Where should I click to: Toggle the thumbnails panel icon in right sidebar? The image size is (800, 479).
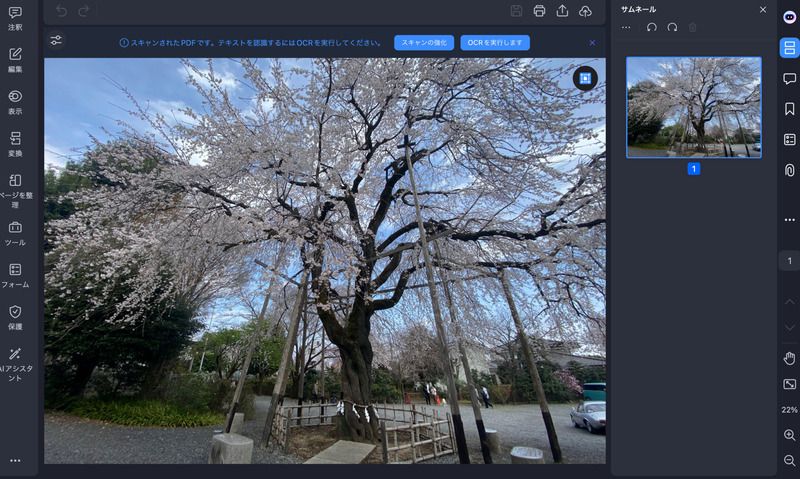tap(789, 48)
